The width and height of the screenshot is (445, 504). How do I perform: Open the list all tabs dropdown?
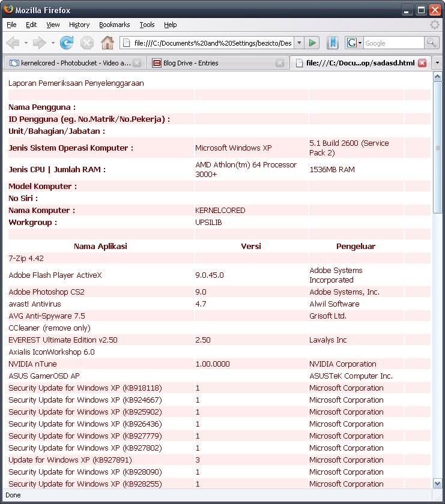pyautogui.click(x=437, y=63)
